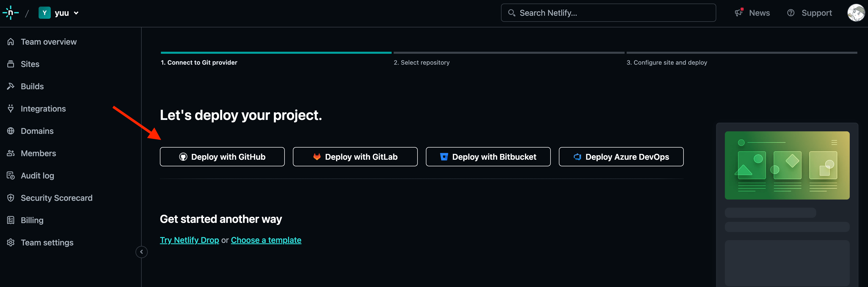Go to Team overview
This screenshot has height=287, width=868.
pos(48,42)
